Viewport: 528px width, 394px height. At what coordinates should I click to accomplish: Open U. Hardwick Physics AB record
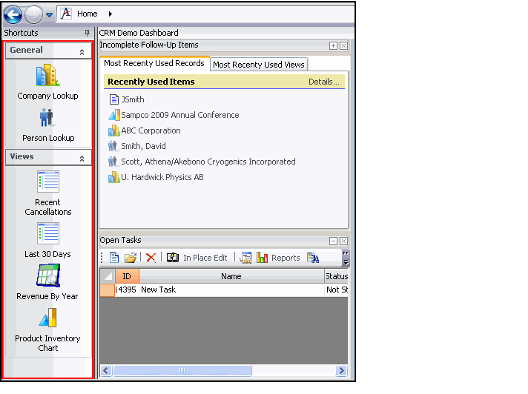162,177
